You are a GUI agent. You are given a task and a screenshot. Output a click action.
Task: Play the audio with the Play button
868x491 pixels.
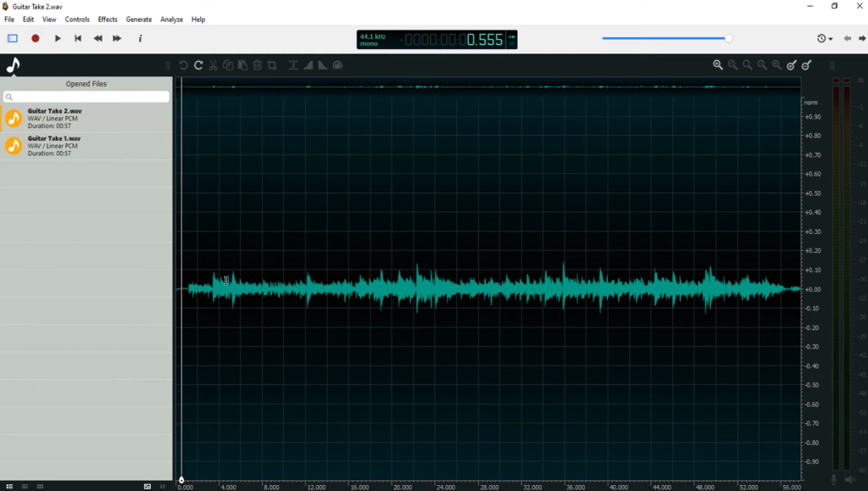click(58, 38)
